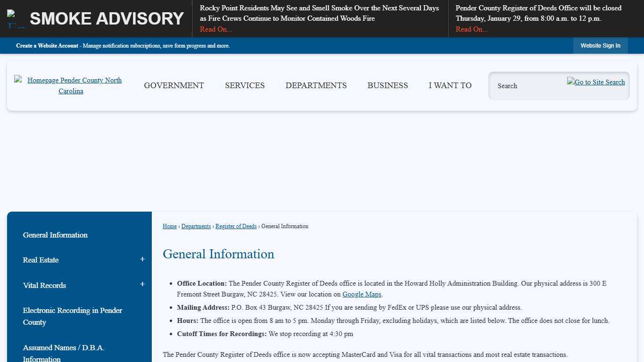644x362 pixels.
Task: Open the BUSINESS navigation menu
Action: coord(388,85)
